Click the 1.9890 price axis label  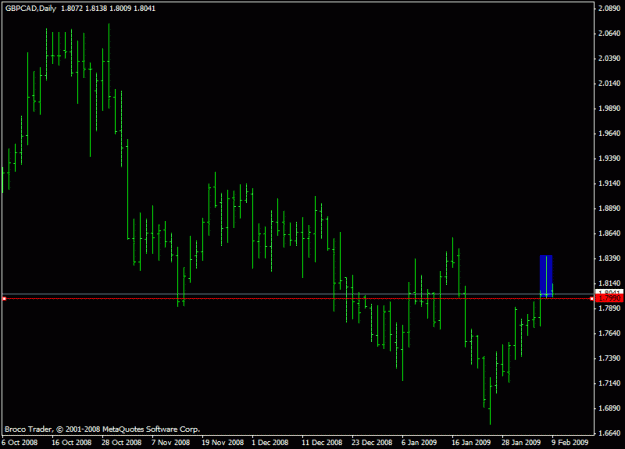pos(609,108)
